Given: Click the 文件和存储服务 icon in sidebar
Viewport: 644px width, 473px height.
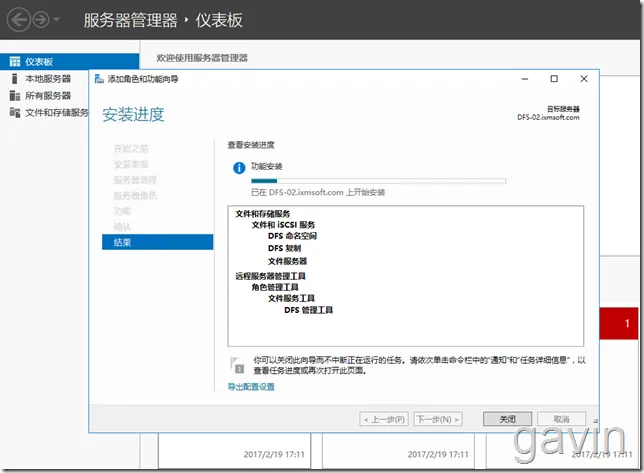Looking at the screenshot, I should click(x=15, y=112).
